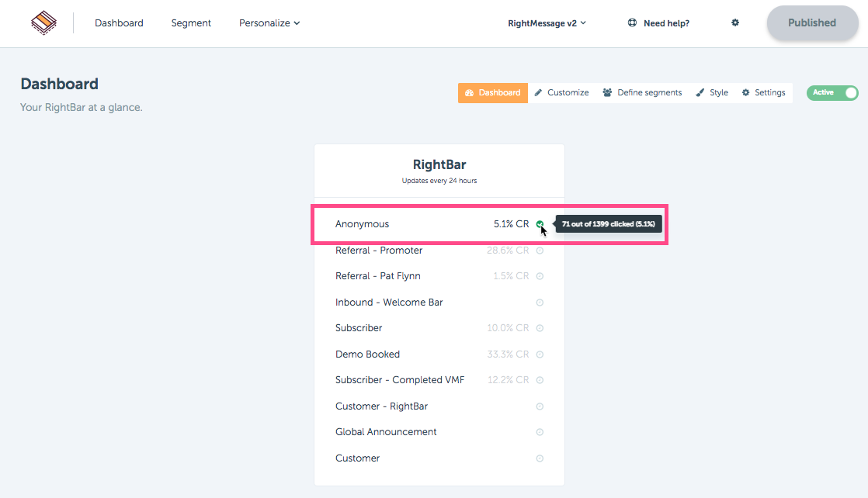
Task: Click the info icon on the last Customer row
Action: tap(540, 458)
